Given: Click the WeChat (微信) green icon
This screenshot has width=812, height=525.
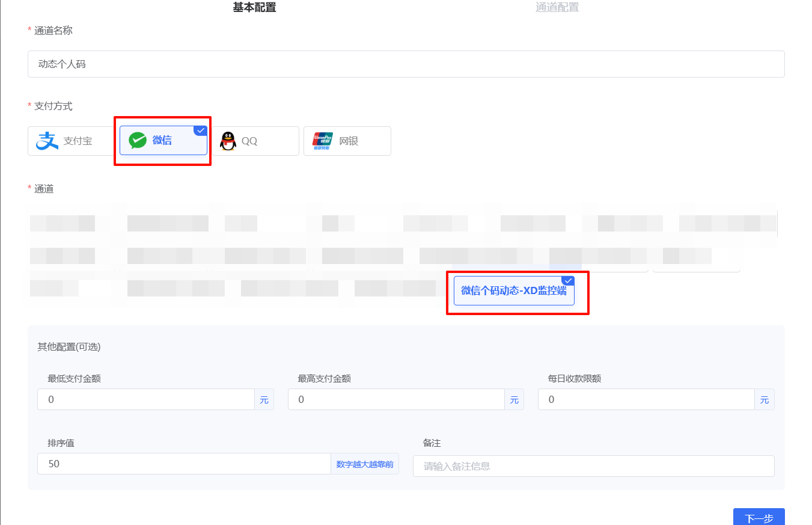Looking at the screenshot, I should click(x=138, y=141).
